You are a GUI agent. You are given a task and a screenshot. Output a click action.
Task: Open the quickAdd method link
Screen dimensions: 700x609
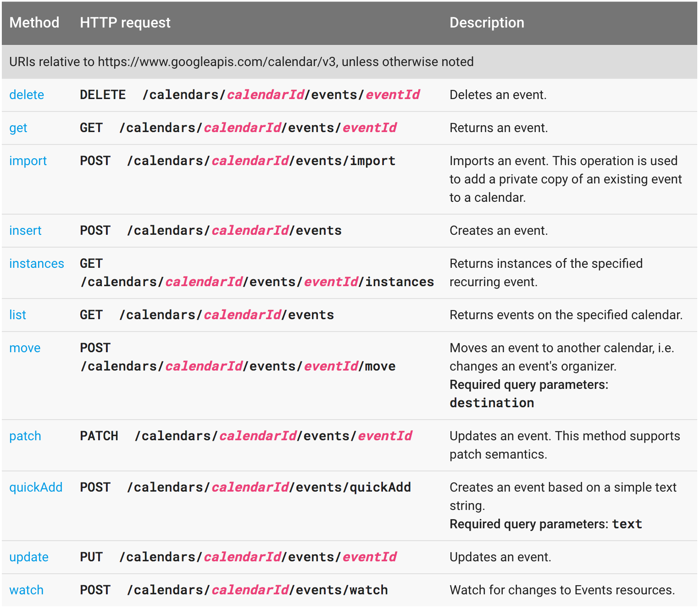(36, 487)
